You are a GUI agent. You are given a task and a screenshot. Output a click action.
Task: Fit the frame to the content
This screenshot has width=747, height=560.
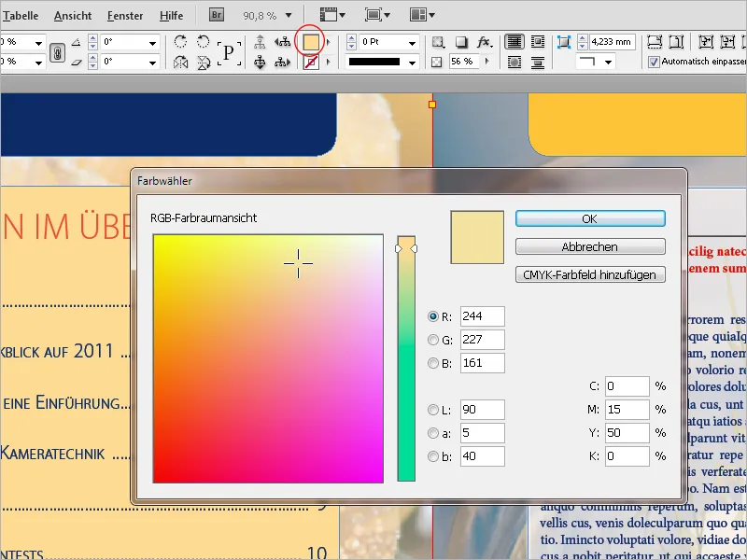pos(727,42)
